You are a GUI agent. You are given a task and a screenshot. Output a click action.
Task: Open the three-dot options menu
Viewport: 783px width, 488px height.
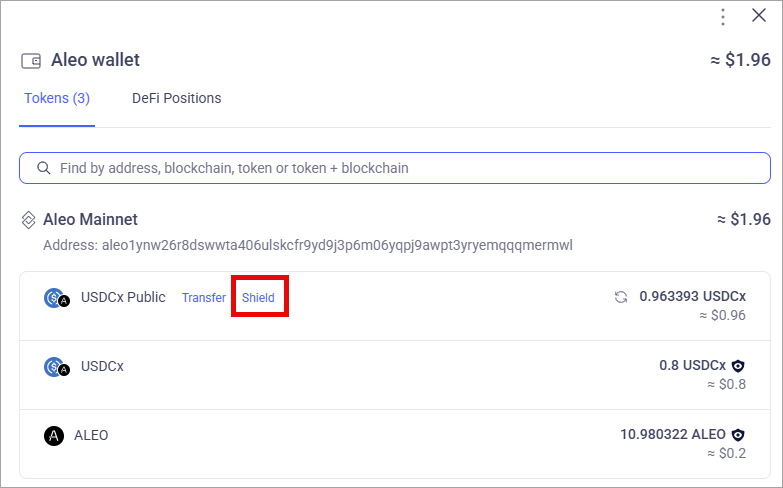pyautogui.click(x=723, y=17)
